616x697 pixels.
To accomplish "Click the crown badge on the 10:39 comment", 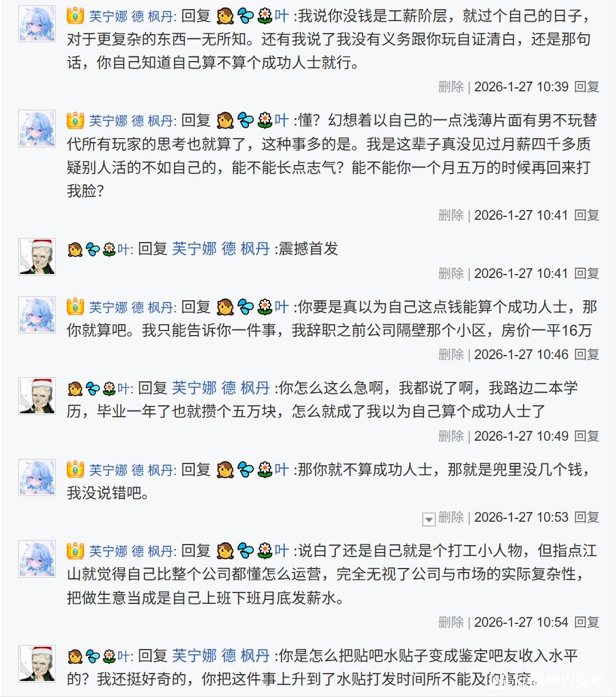I will point(76,14).
